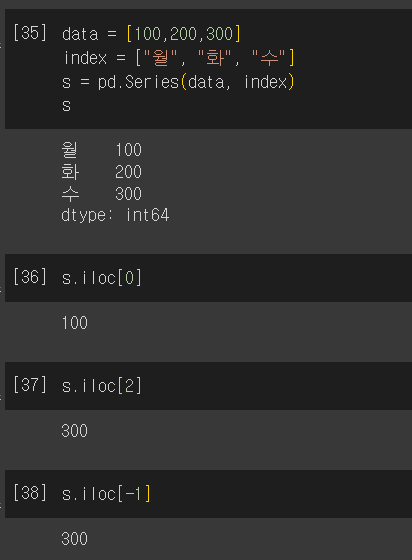Click the pd.Series(data, index) code line
The height and width of the screenshot is (560, 412).
click(x=178, y=82)
